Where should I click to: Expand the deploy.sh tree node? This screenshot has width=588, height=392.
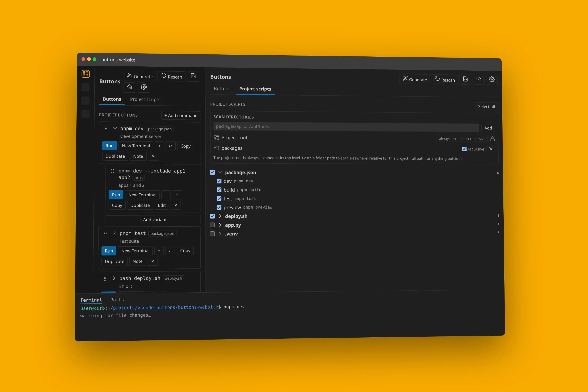(x=220, y=216)
